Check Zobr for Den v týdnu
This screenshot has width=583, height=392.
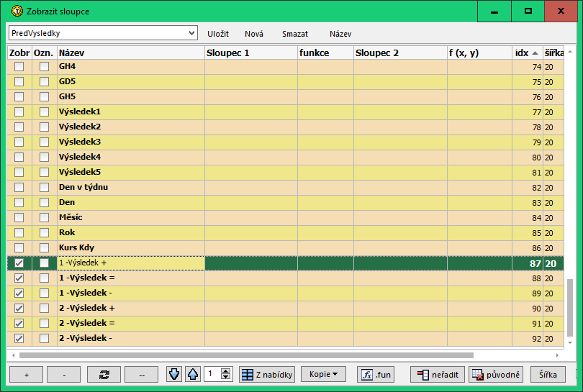point(19,187)
